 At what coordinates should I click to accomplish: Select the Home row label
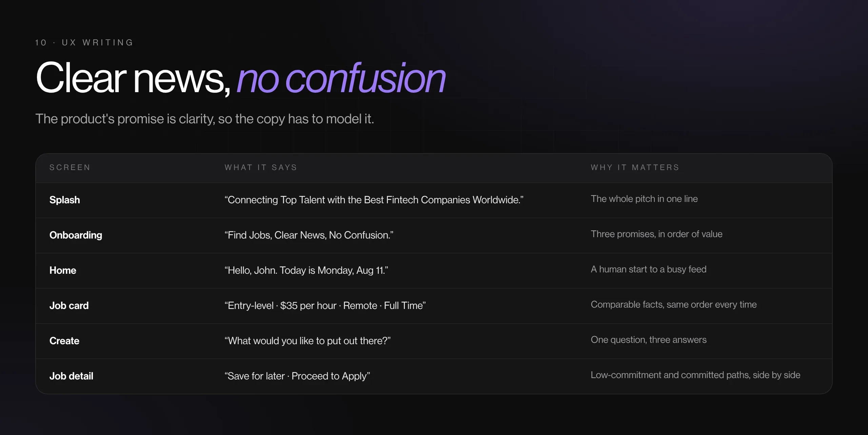coord(63,270)
